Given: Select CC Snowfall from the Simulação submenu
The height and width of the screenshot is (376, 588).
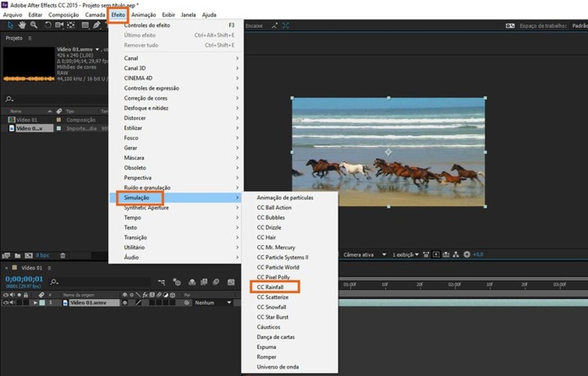Looking at the screenshot, I should [x=271, y=307].
